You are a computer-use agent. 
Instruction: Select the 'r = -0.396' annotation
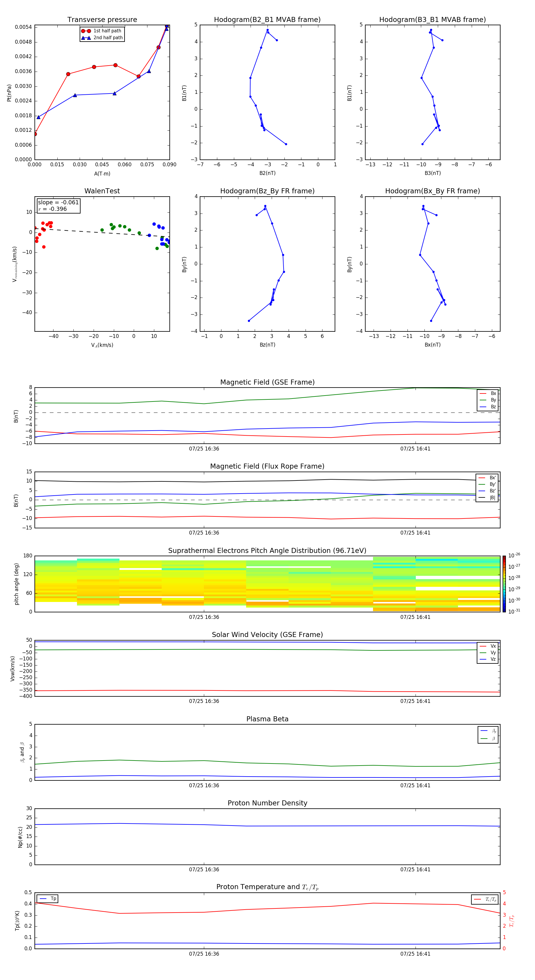(x=53, y=209)
